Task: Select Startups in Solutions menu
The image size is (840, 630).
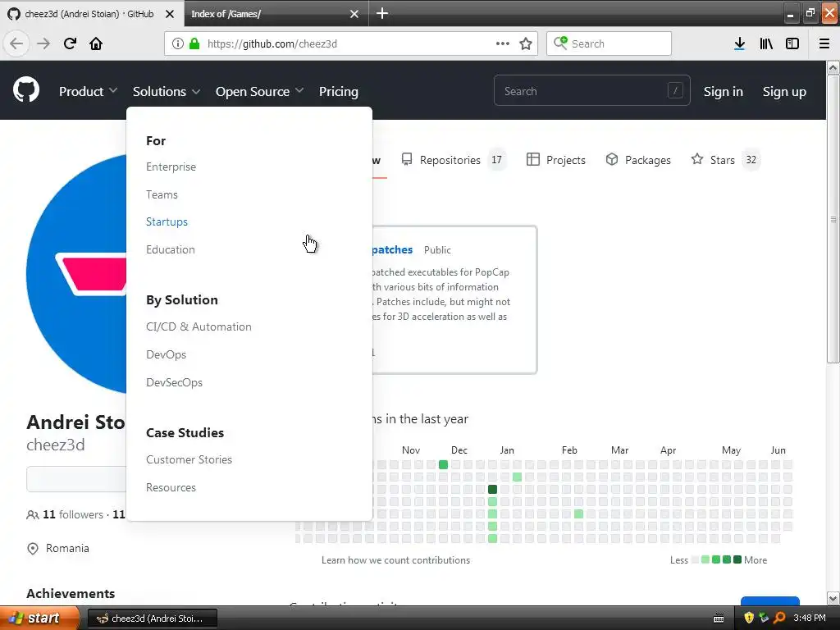Action: click(x=167, y=221)
